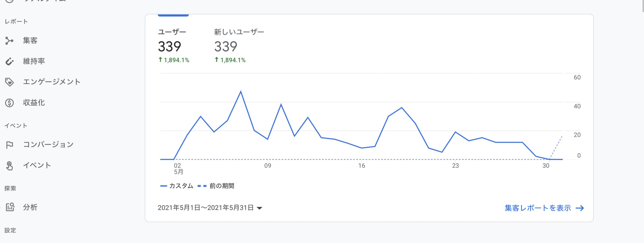Image resolution: width=644 pixels, height=243 pixels.
Task: Open the 集客 report menu item
Action: pyautogui.click(x=30, y=40)
